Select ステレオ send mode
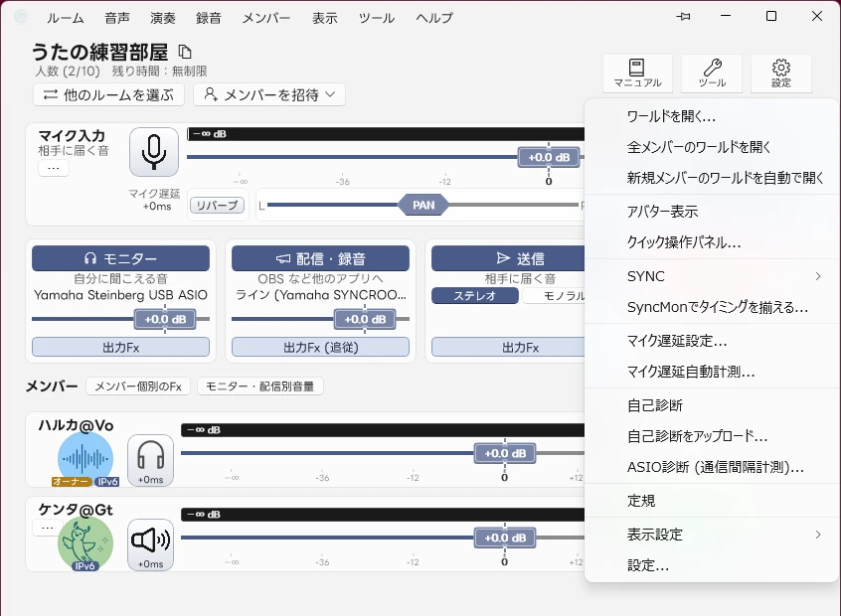 474,295
